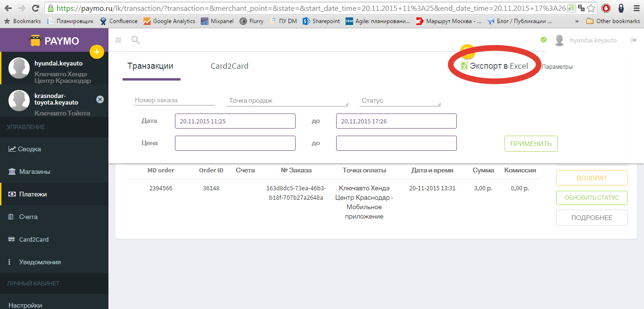This screenshot has width=644, height=309.
Task: Remove krasnodar-toyota.keyauto account with its X icon
Action: coord(100,99)
